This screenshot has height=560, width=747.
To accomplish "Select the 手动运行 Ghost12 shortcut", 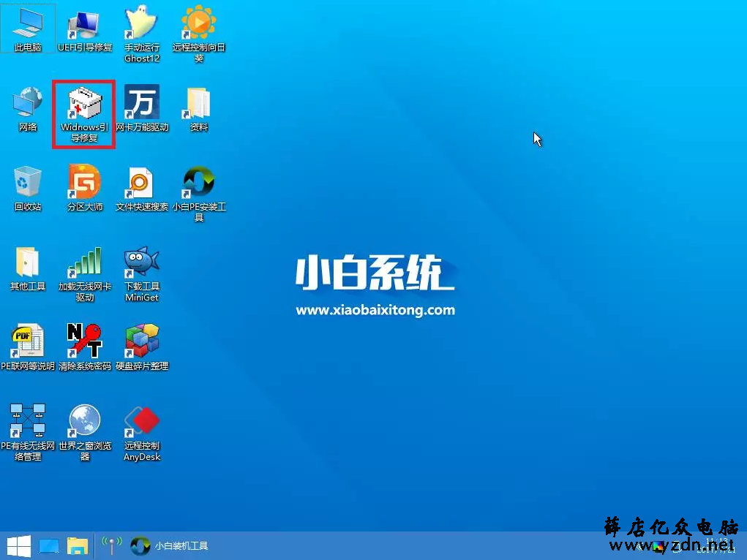I will click(141, 34).
